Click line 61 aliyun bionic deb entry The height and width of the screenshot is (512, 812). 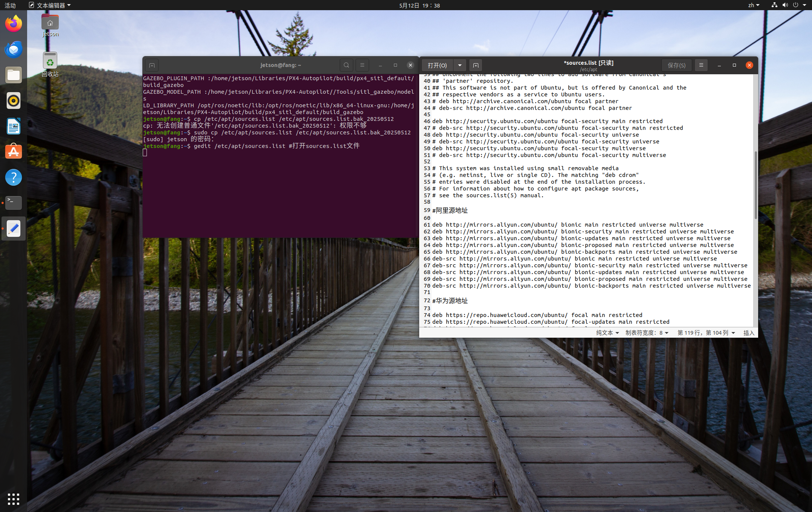click(x=568, y=225)
